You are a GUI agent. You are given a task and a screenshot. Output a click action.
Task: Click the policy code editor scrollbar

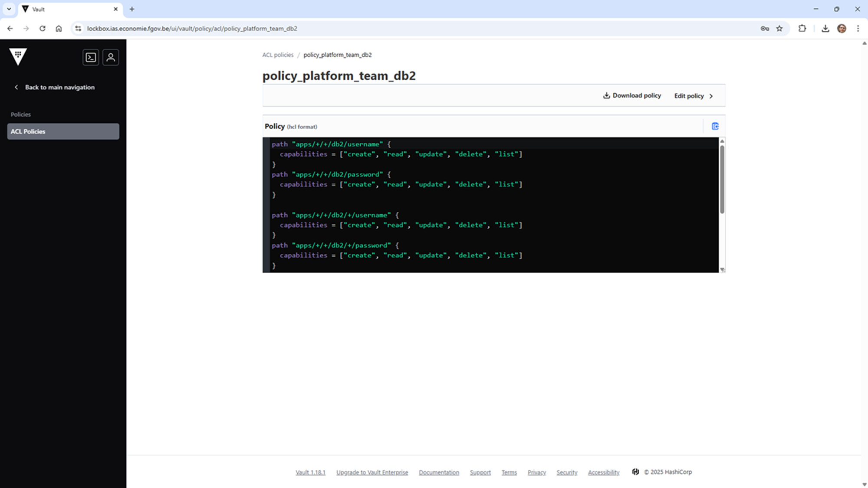(x=722, y=180)
